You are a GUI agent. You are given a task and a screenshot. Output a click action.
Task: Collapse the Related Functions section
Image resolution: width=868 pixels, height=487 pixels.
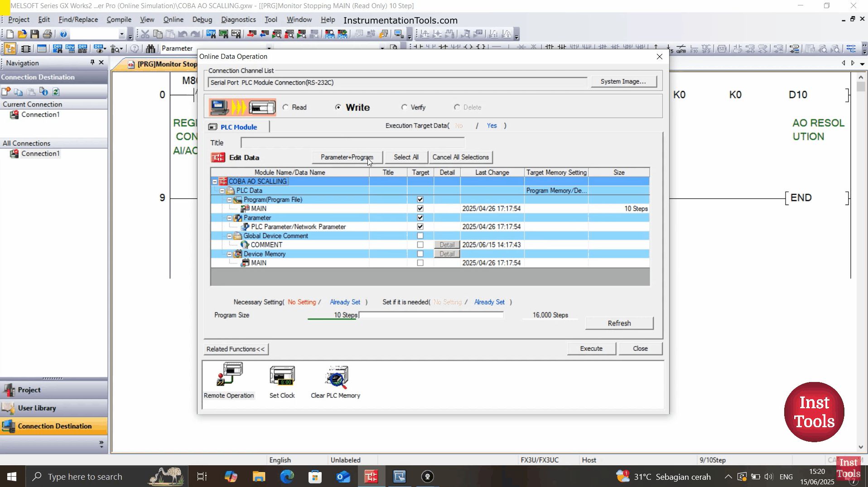tap(236, 349)
